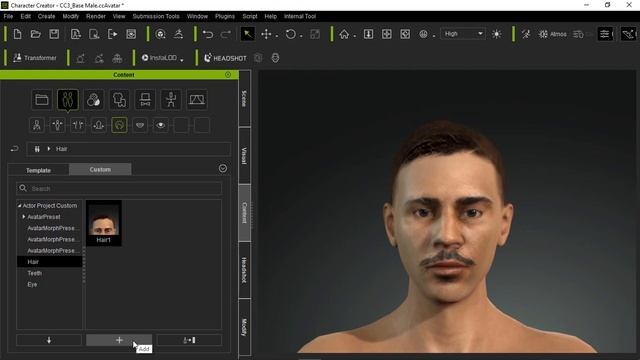The image size is (640, 360).
Task: Activate the Select arrow tool
Action: click(x=247, y=34)
